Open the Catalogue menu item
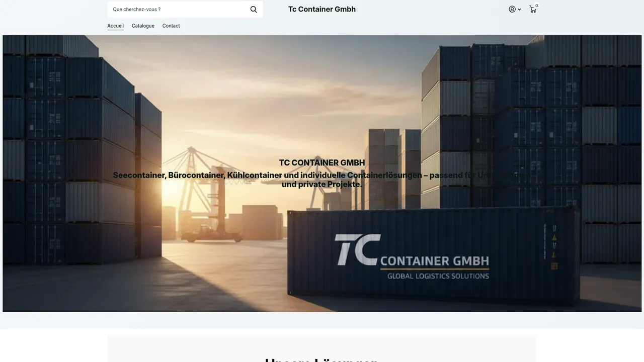This screenshot has height=362, width=644. (x=143, y=26)
